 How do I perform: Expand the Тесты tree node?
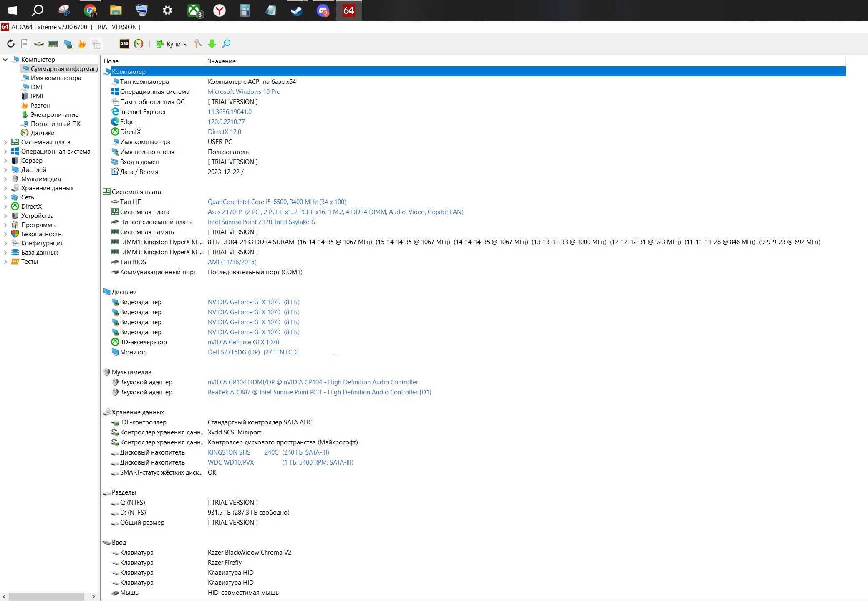click(x=5, y=262)
